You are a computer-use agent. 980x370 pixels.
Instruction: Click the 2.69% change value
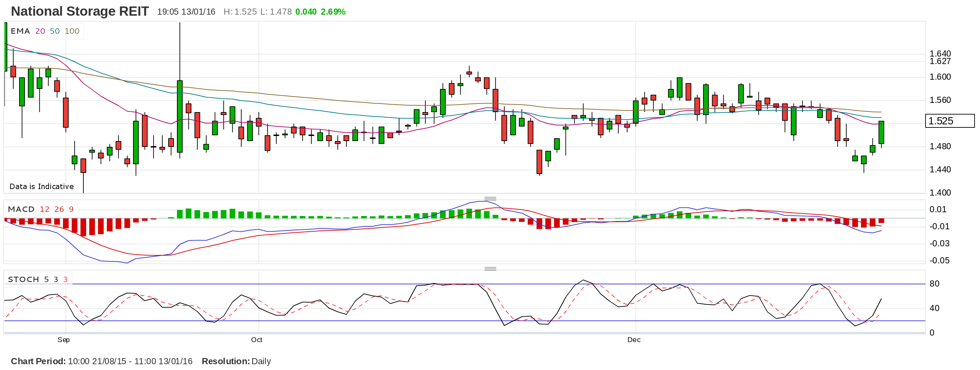tap(333, 12)
